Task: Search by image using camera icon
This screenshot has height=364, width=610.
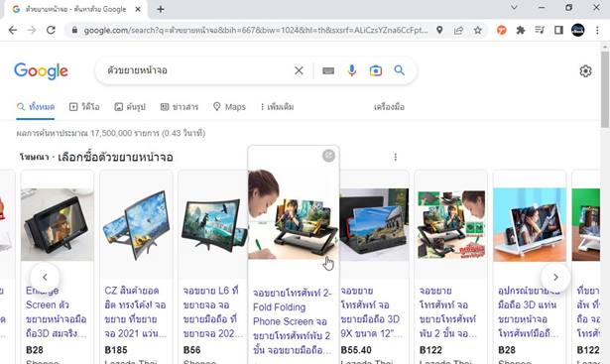Action: [x=375, y=70]
